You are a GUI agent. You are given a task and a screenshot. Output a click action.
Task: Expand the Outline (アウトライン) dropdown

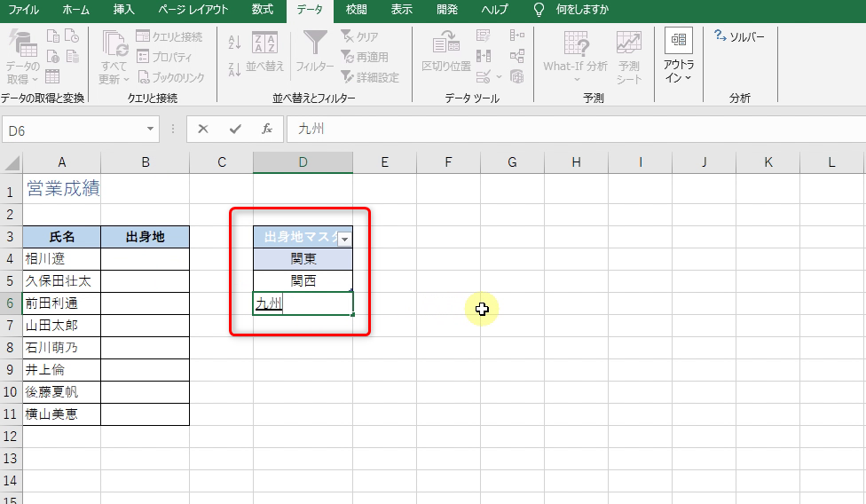(679, 55)
